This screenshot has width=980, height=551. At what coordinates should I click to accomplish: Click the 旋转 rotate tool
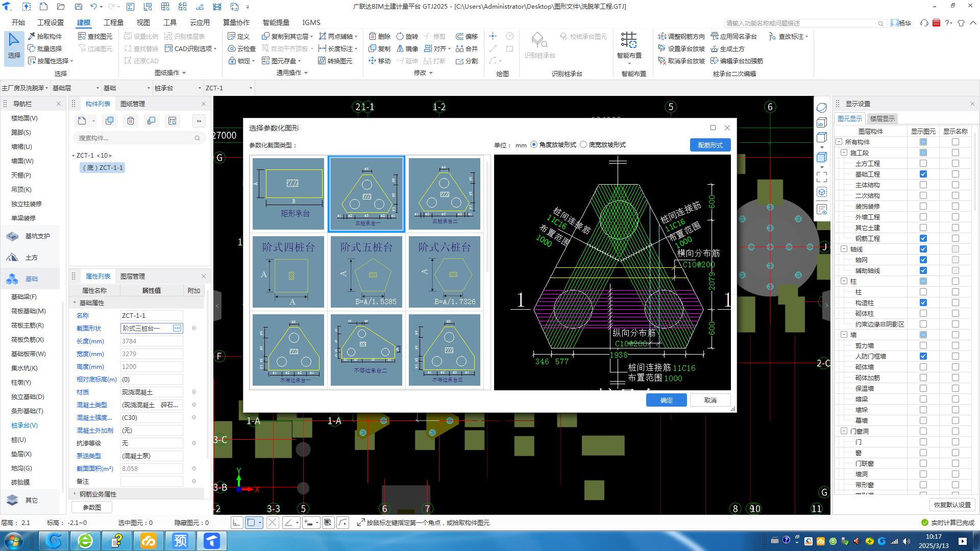click(x=407, y=36)
